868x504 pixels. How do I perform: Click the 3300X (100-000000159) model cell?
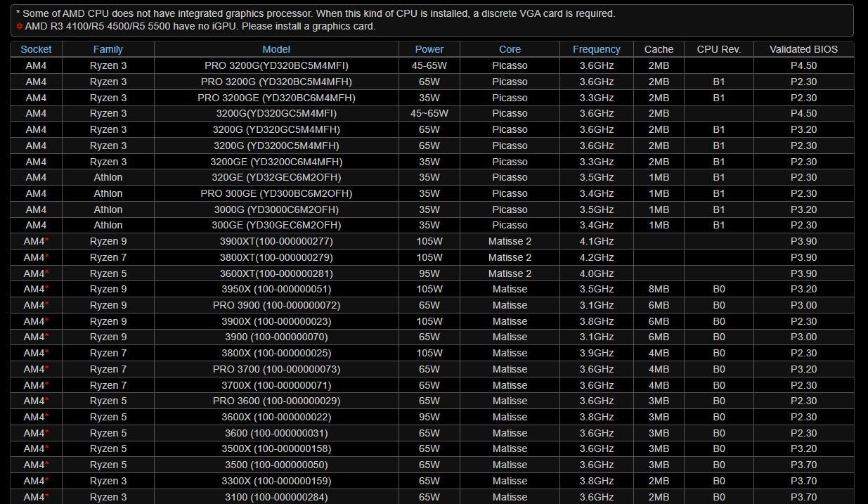pyautogui.click(x=276, y=481)
